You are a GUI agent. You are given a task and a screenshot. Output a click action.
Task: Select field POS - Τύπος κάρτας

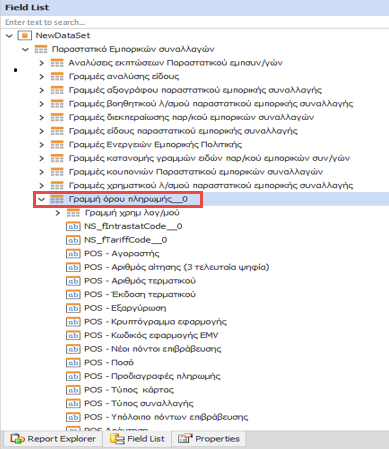[x=129, y=390]
